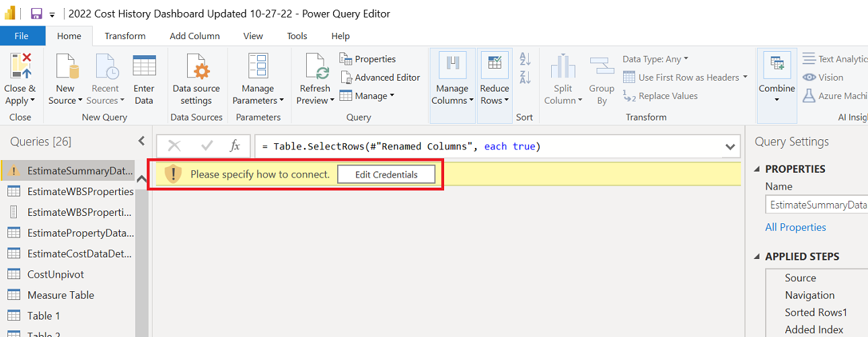
Task: Switch to the Add Column tab
Action: tap(194, 36)
